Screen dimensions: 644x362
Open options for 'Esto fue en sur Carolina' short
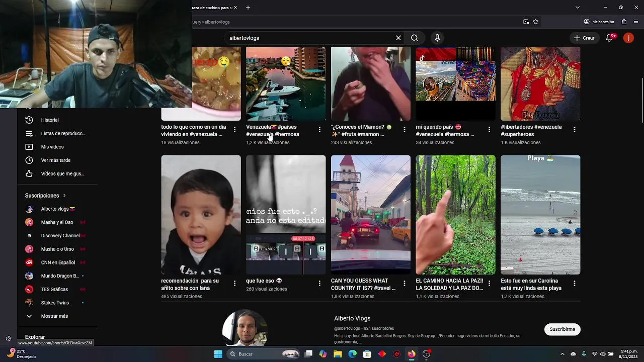575,284
